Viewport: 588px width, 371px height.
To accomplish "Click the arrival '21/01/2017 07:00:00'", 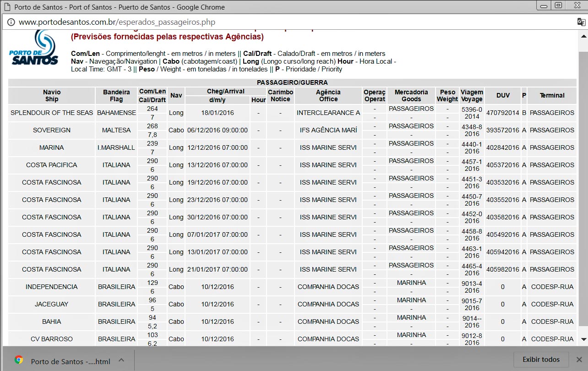I will [218, 269].
